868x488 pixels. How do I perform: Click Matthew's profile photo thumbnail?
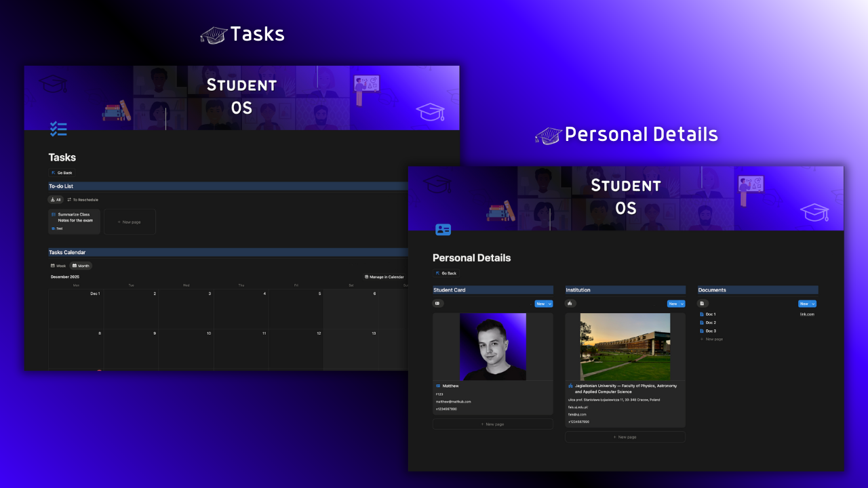[x=493, y=346]
